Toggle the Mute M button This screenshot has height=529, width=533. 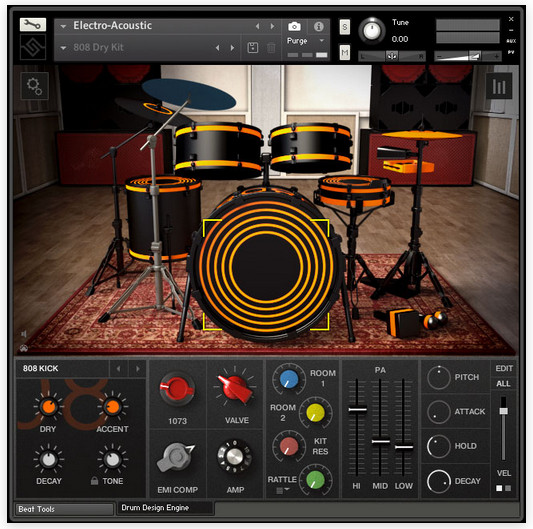[x=345, y=52]
